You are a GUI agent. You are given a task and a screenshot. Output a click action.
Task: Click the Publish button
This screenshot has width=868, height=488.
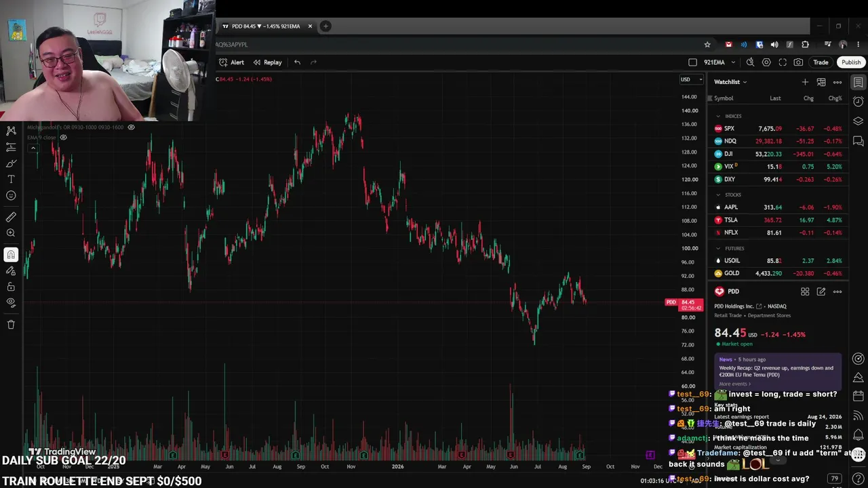[850, 62]
